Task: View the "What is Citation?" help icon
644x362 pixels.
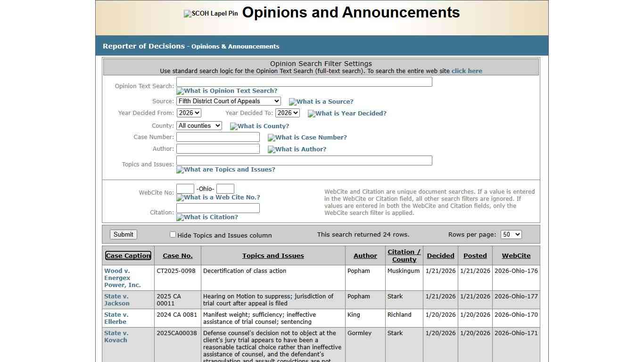Action: 207,217
